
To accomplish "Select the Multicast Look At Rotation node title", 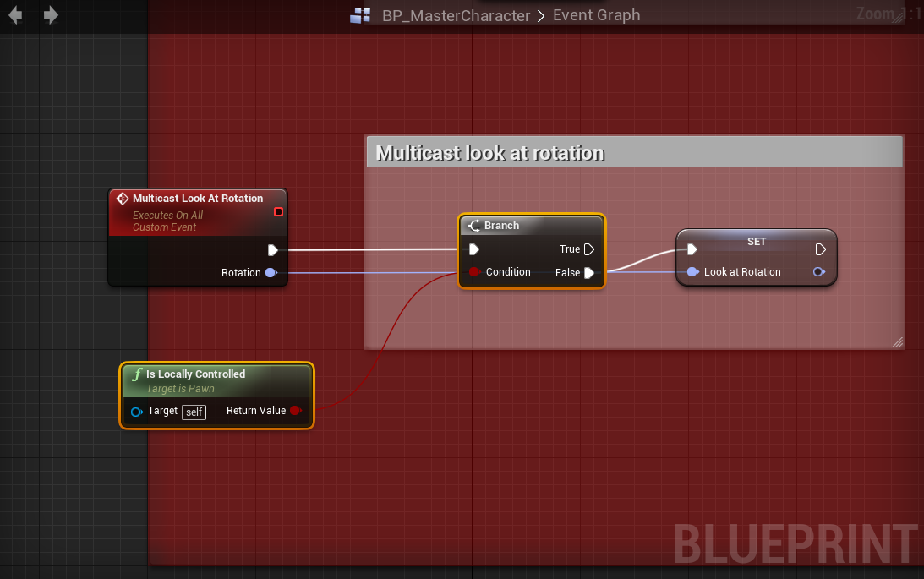I will (x=198, y=199).
